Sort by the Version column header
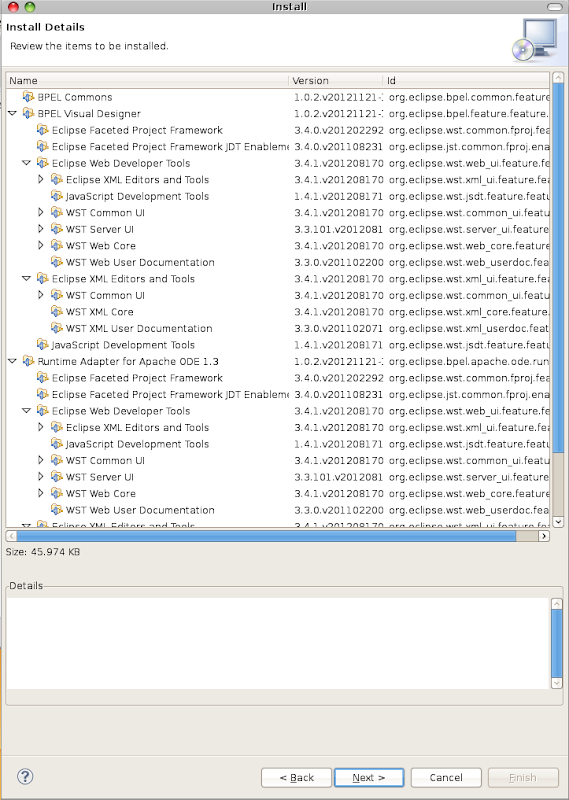This screenshot has width=569, height=800. click(x=336, y=81)
